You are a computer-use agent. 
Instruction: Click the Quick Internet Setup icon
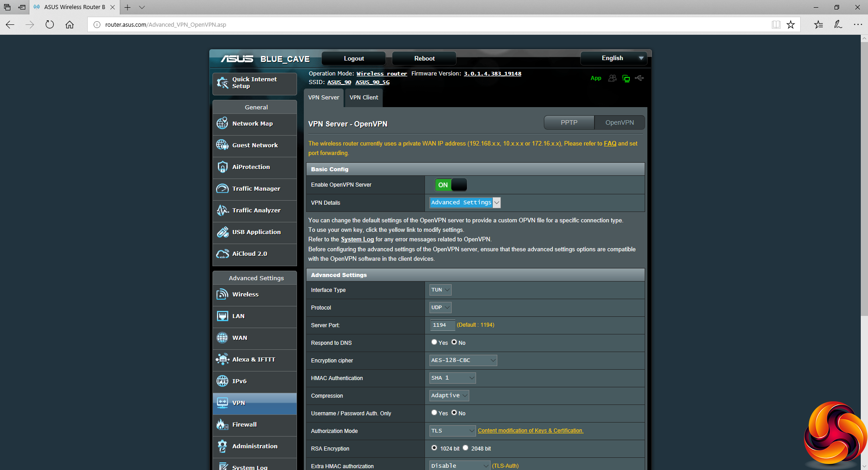[222, 83]
